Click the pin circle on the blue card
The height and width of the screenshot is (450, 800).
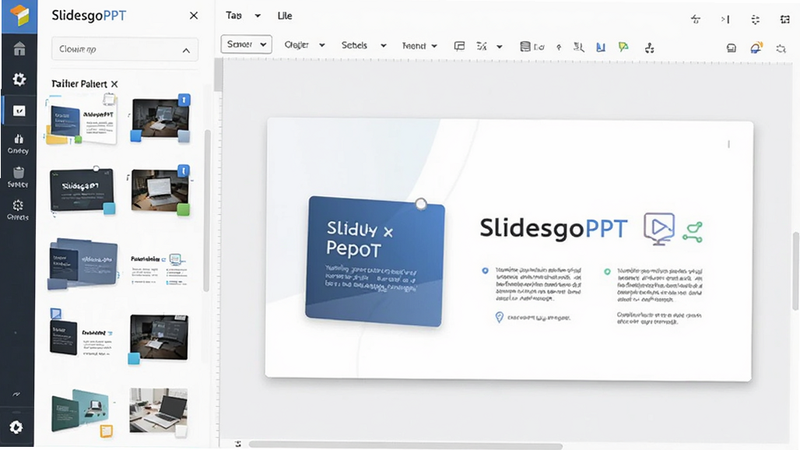421,204
